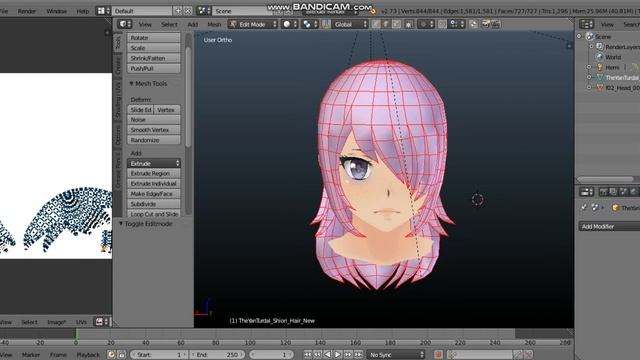Screen dimensions: 640x360
Task: Select edge select mode
Action: click(x=386, y=24)
